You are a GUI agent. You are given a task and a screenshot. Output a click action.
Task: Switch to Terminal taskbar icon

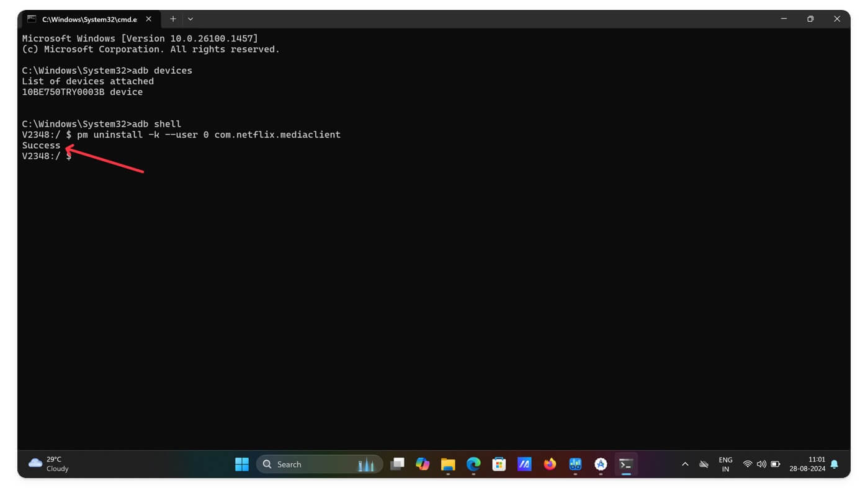click(626, 464)
